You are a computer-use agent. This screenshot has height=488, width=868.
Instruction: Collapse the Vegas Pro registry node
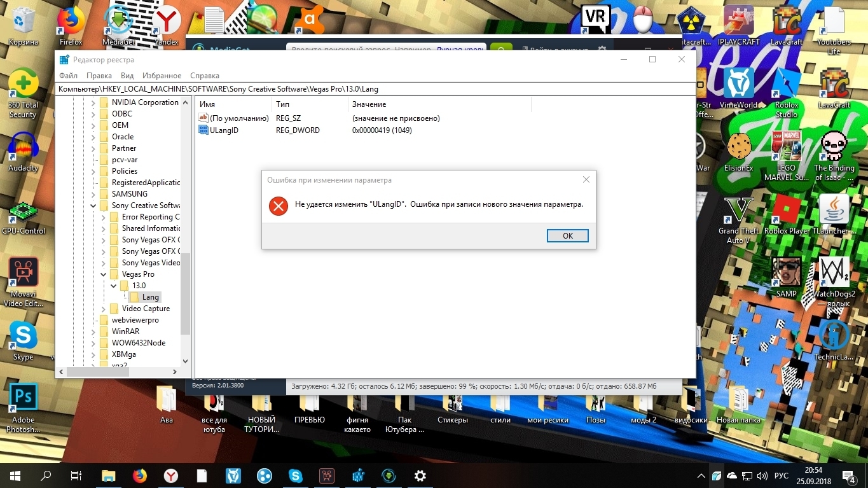click(x=103, y=274)
